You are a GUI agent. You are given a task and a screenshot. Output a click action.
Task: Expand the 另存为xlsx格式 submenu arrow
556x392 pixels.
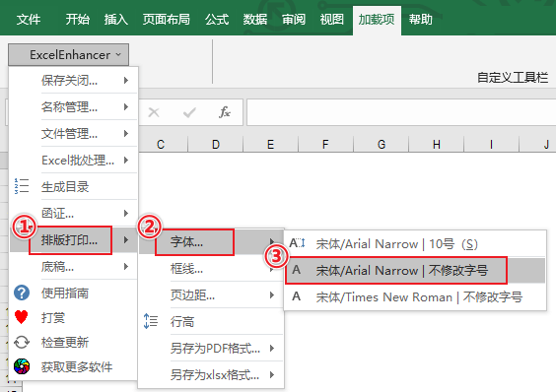[x=272, y=374]
